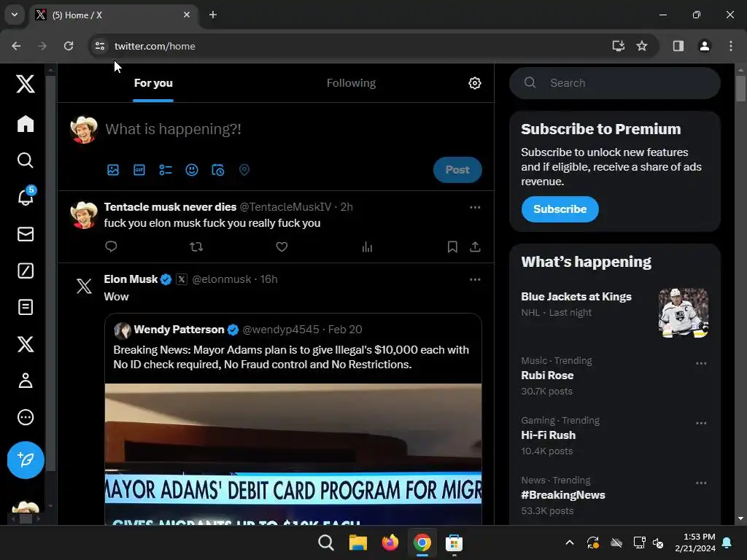This screenshot has width=747, height=560.
Task: Open Profile person icon in sidebar
Action: click(x=26, y=381)
